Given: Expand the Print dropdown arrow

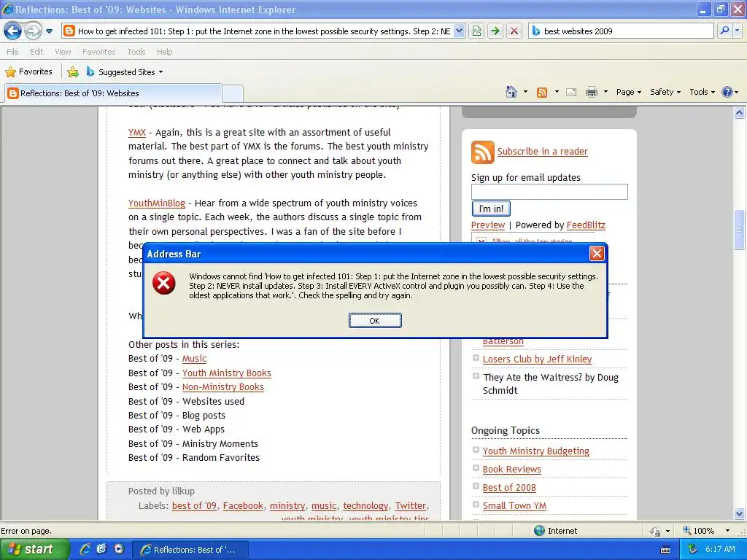Looking at the screenshot, I should [605, 92].
